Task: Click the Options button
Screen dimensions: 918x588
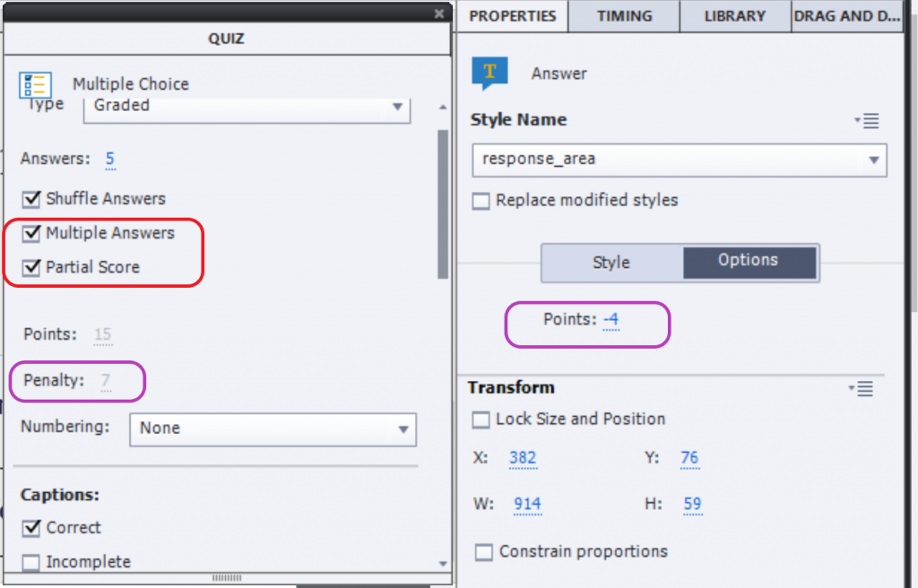Action: (749, 261)
